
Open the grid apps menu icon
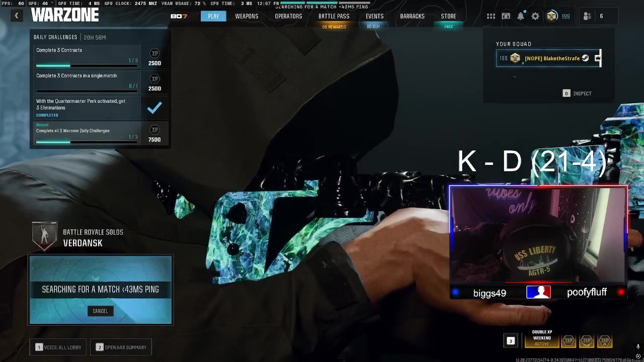[x=491, y=16]
